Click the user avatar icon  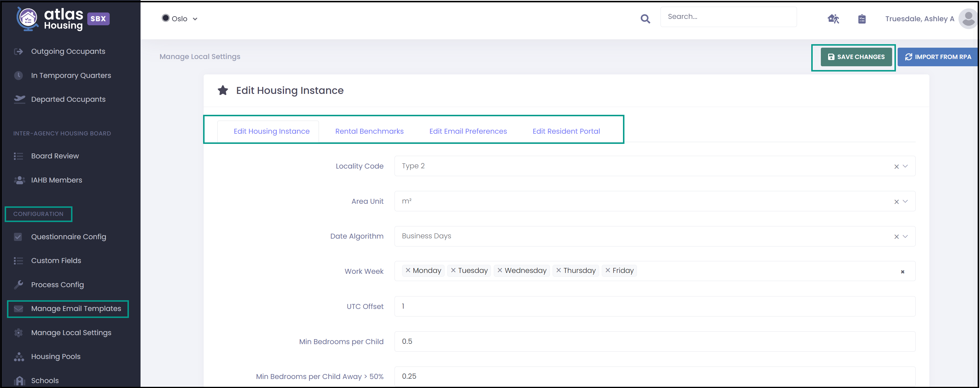(x=968, y=19)
